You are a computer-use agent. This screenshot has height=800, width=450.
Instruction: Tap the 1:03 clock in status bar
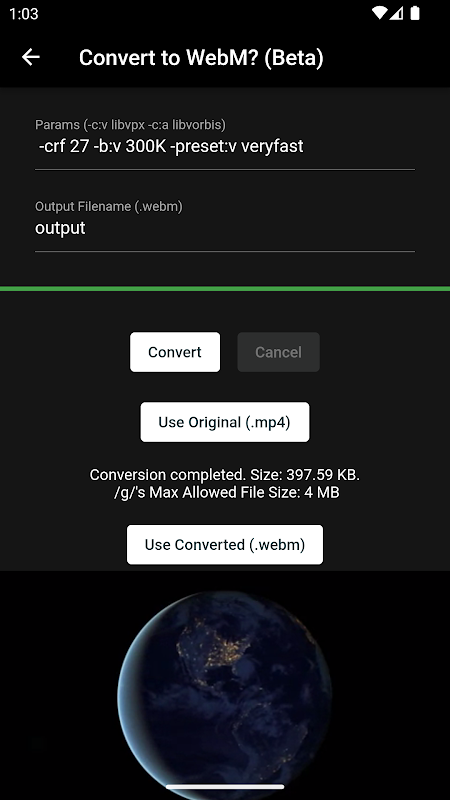23,14
